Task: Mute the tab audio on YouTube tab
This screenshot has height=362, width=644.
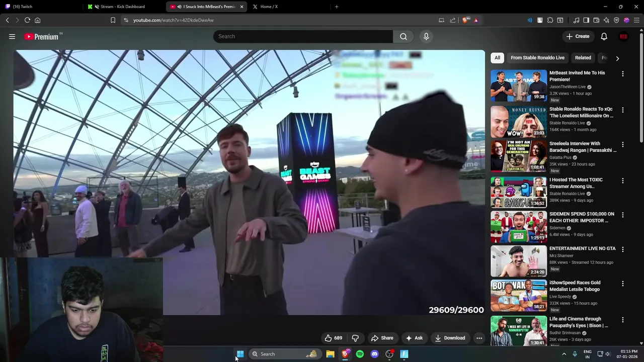Action: click(180, 7)
